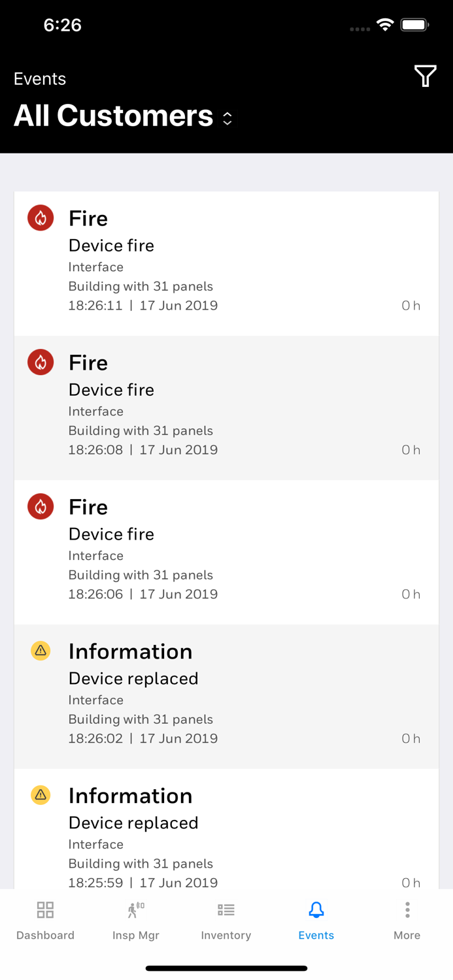Select the Fire event timestamped 18:26:06
The image size is (453, 980).
[x=226, y=550]
